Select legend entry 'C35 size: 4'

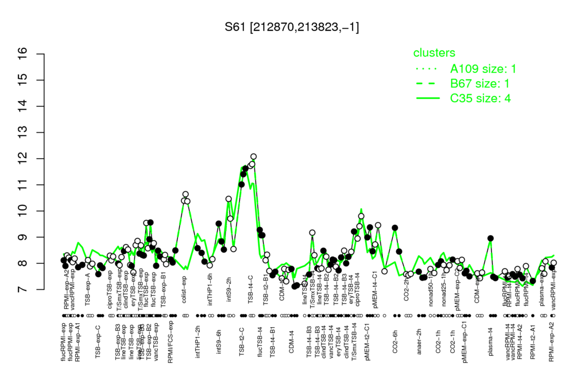point(481,98)
